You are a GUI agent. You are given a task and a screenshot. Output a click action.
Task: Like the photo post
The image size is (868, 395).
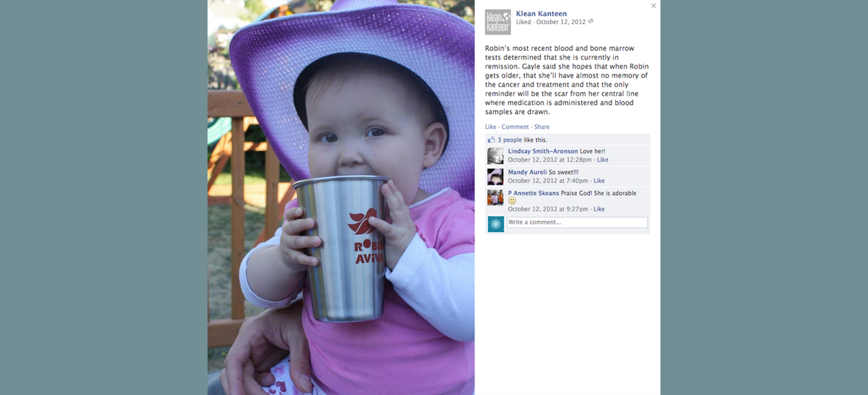coord(491,127)
